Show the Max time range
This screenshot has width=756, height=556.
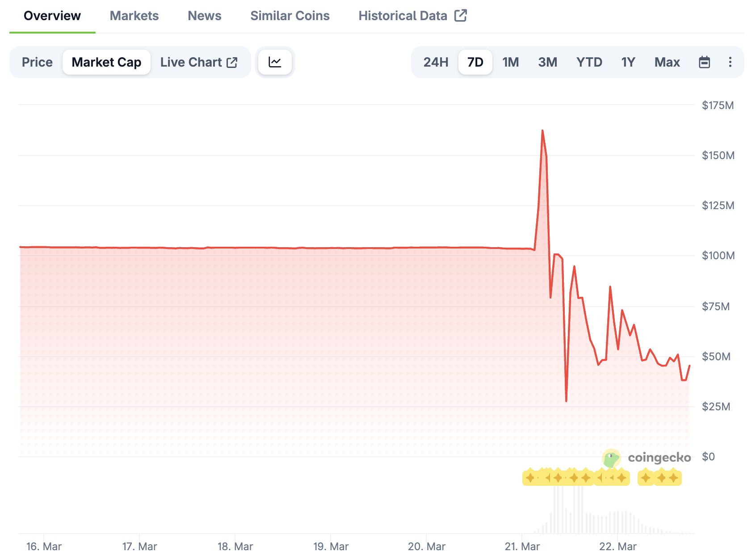(x=667, y=62)
